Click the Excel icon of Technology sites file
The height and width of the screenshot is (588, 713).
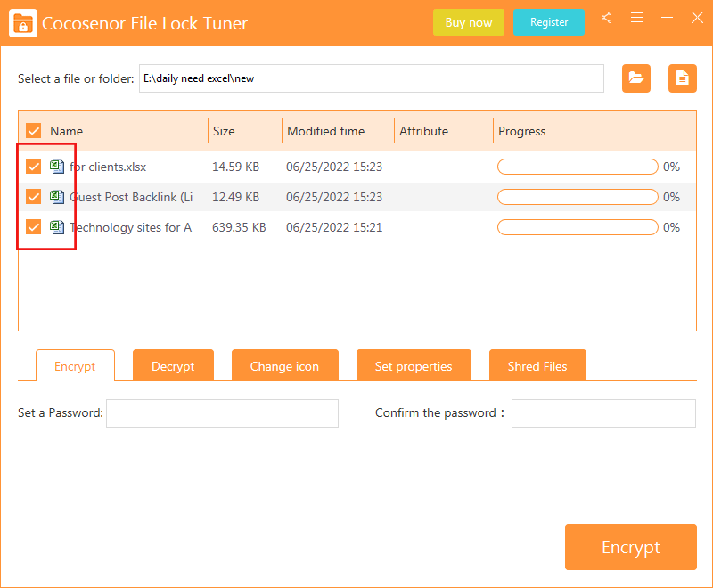pyautogui.click(x=57, y=227)
